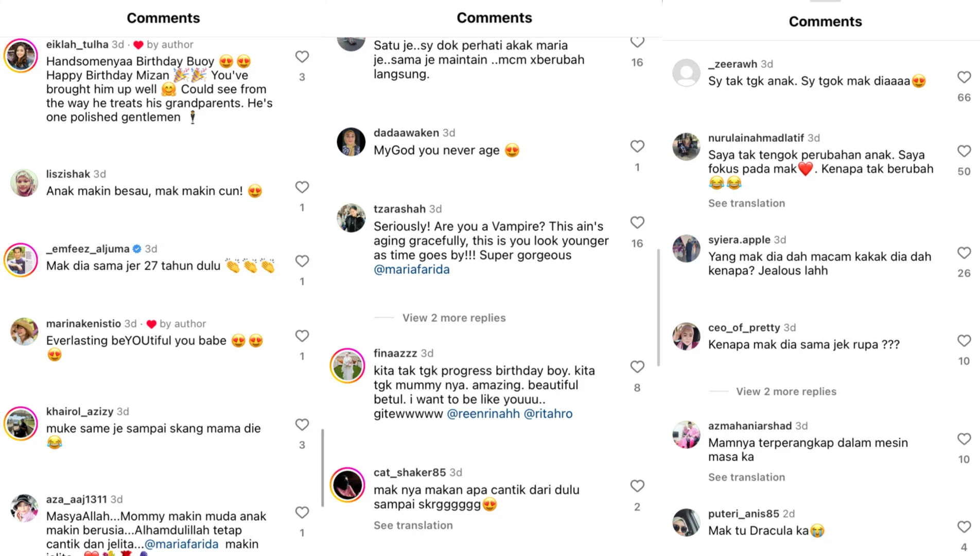See translation for cat_shaker85's comment
Screen dimensions: 980x556
click(x=413, y=526)
